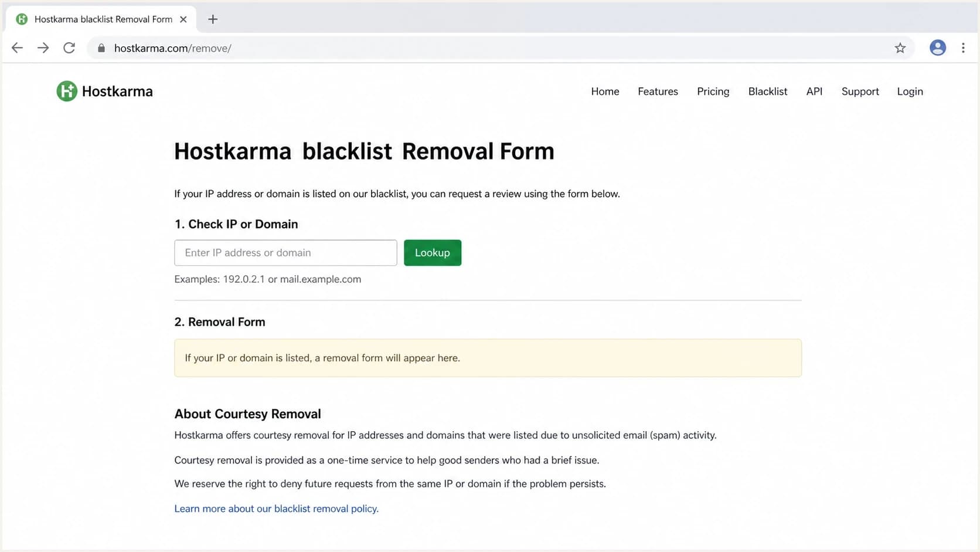Screen dimensions: 980x552
Task: Click the browser forward arrow
Action: point(43,48)
